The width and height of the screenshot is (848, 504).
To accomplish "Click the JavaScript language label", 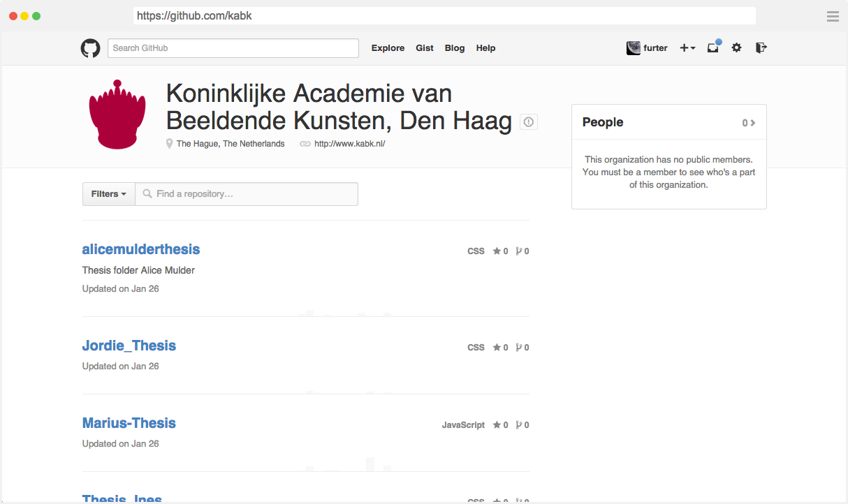I will click(463, 425).
